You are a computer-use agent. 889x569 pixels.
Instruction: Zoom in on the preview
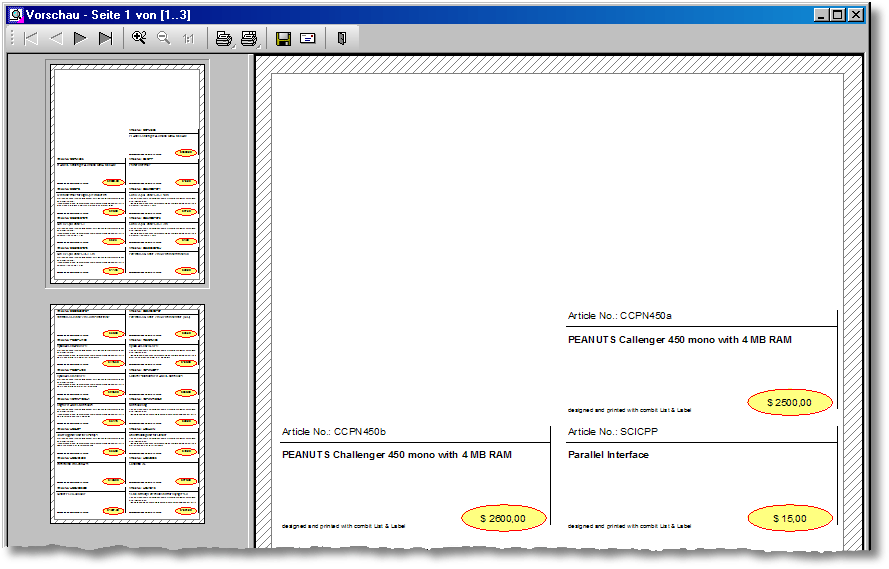(139, 38)
